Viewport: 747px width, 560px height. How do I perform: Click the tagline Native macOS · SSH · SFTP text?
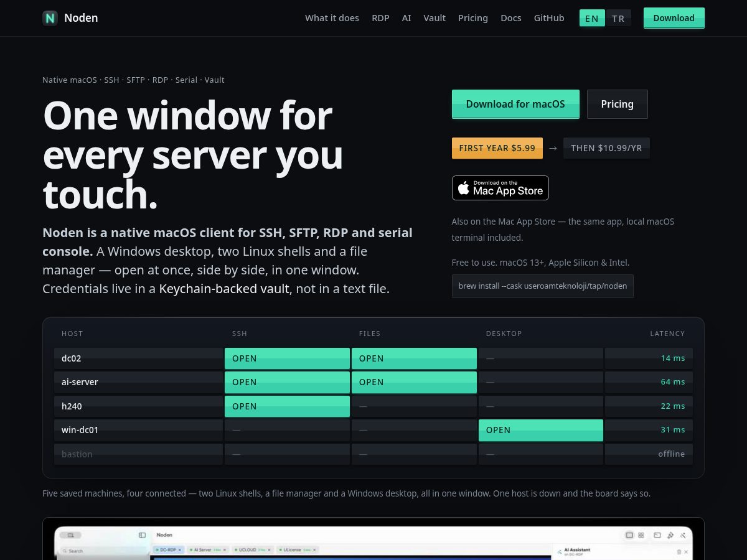(133, 80)
